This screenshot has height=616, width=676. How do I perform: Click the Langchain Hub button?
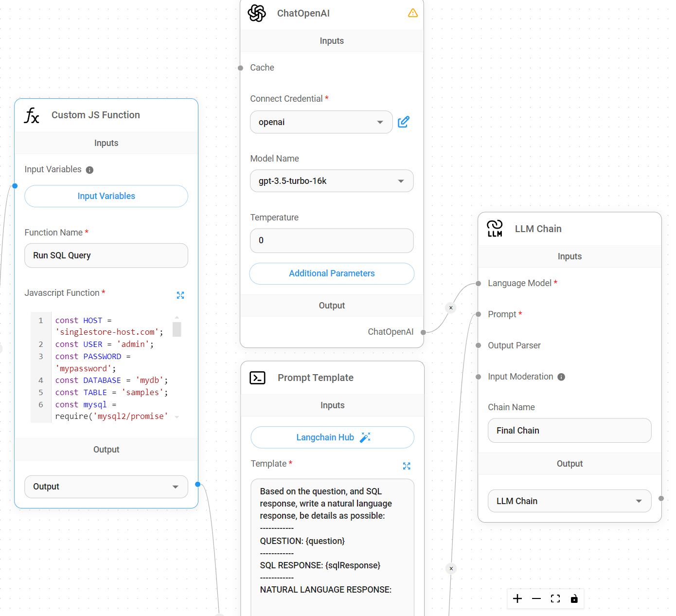pyautogui.click(x=332, y=437)
